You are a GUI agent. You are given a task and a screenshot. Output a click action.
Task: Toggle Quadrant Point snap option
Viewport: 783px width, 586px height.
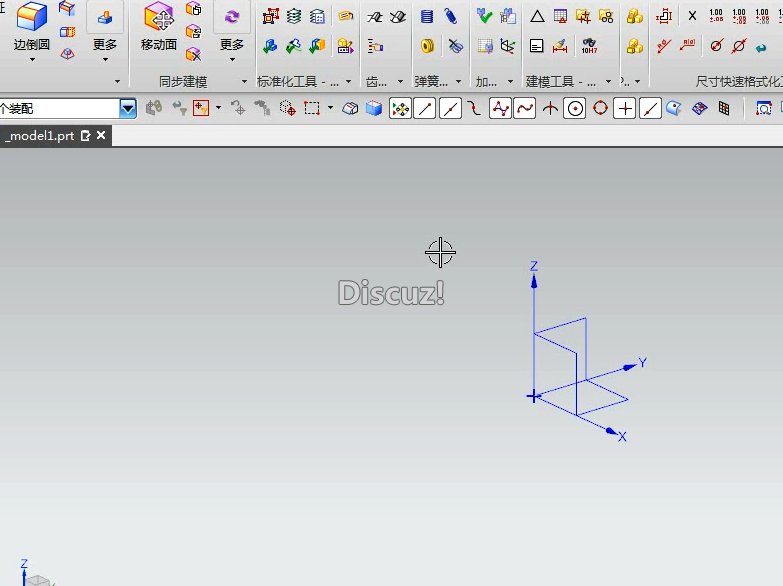[x=600, y=108]
